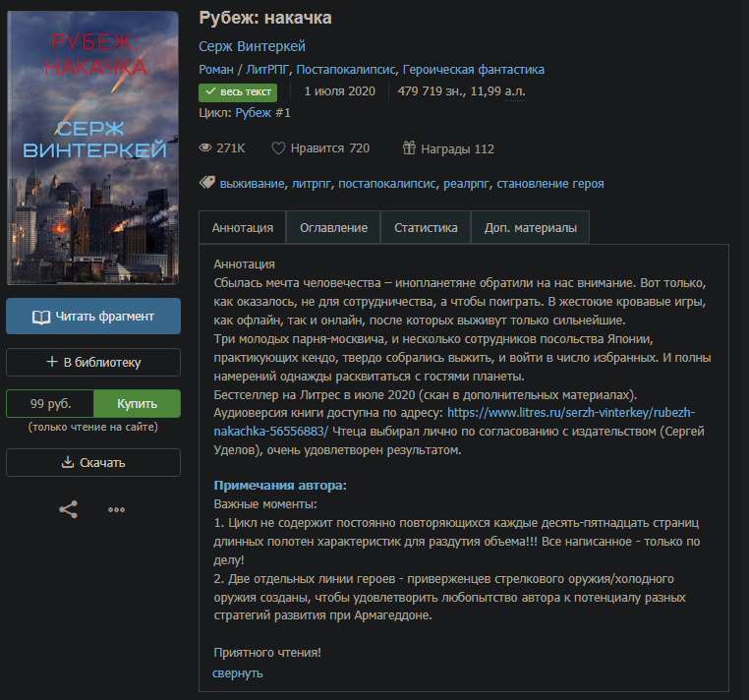Click the green Купить button
The width and height of the screenshot is (749, 700).
point(137,404)
